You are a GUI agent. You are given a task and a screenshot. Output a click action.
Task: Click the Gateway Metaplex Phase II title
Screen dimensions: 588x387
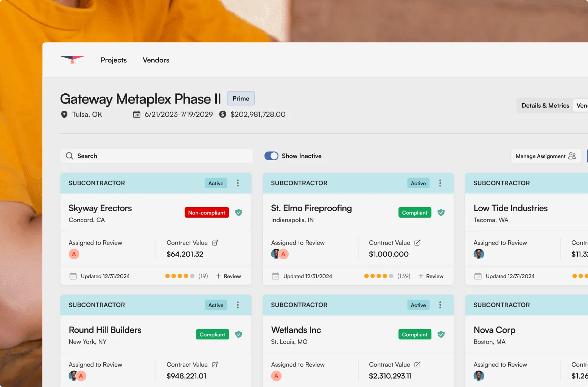click(x=140, y=99)
